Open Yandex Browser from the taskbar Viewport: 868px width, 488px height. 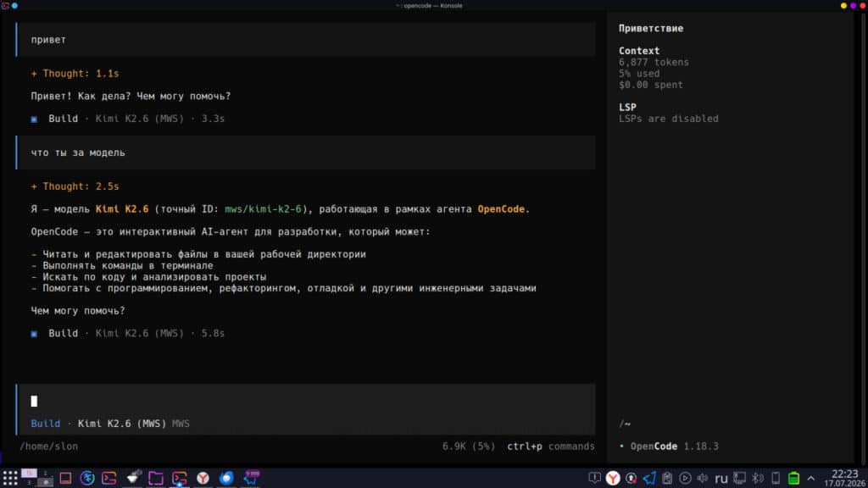(203, 478)
